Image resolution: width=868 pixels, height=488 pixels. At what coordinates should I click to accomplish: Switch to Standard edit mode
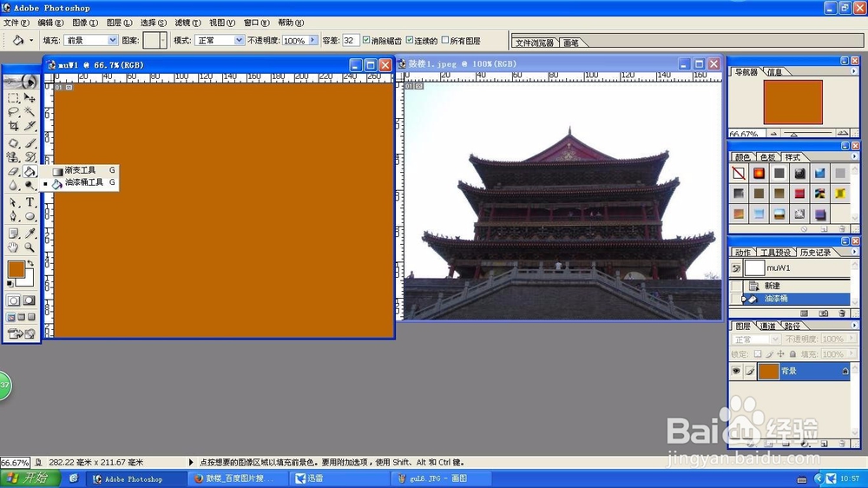coord(13,300)
